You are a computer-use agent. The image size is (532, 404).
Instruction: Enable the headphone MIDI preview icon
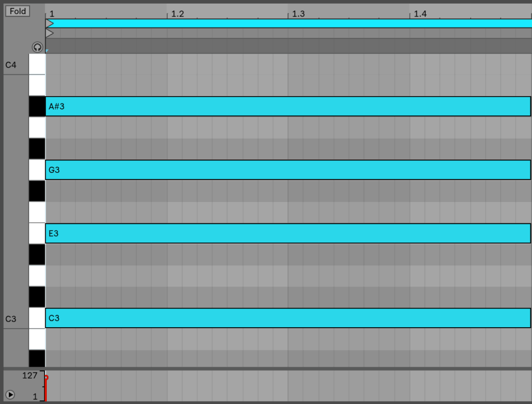click(37, 47)
